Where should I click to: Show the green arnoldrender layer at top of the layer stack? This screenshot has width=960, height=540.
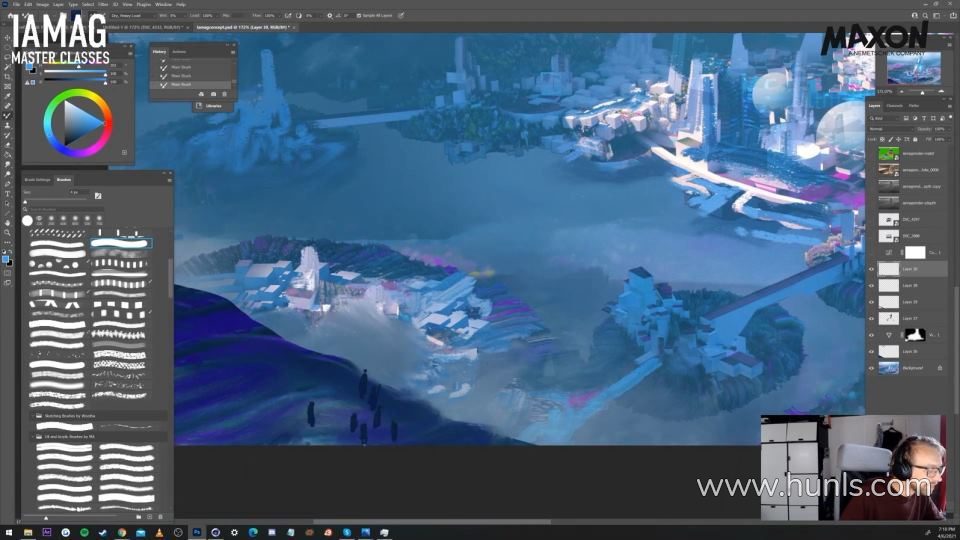872,154
